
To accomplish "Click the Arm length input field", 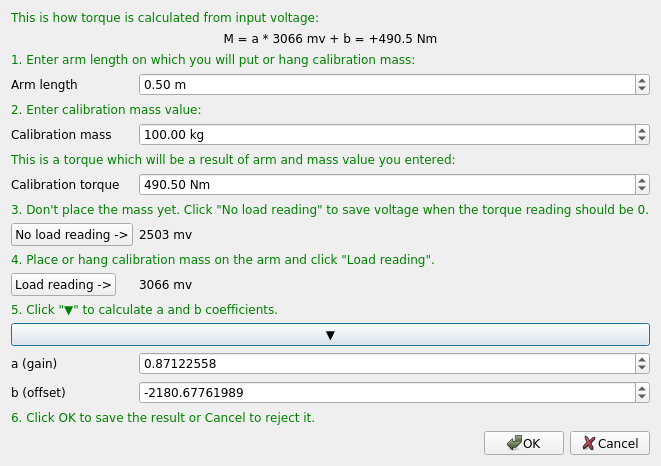I will click(387, 85).
